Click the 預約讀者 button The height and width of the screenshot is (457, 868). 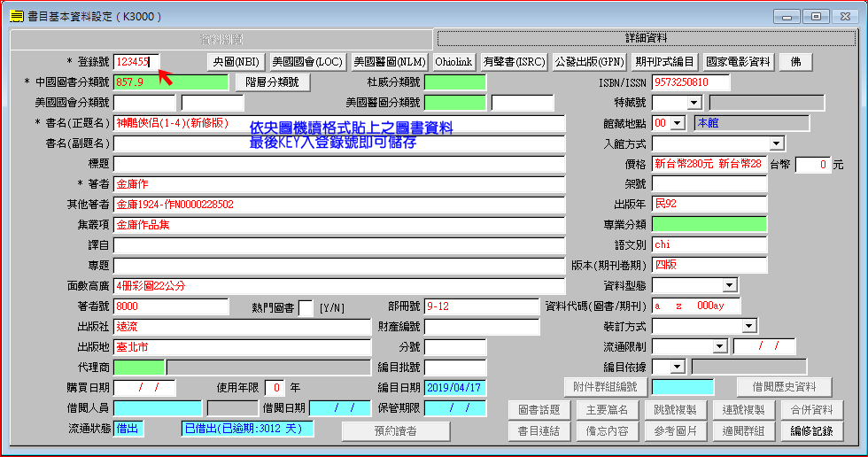pyautogui.click(x=396, y=431)
